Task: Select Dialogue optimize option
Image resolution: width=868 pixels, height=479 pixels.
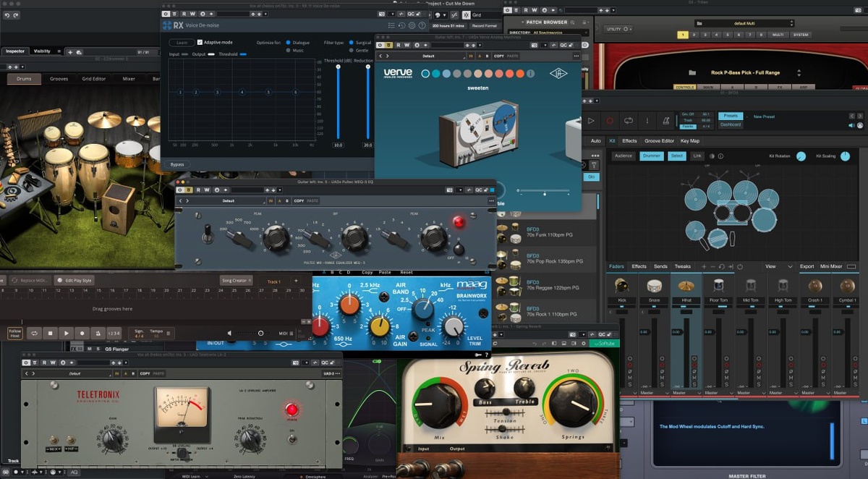Action: pos(289,43)
